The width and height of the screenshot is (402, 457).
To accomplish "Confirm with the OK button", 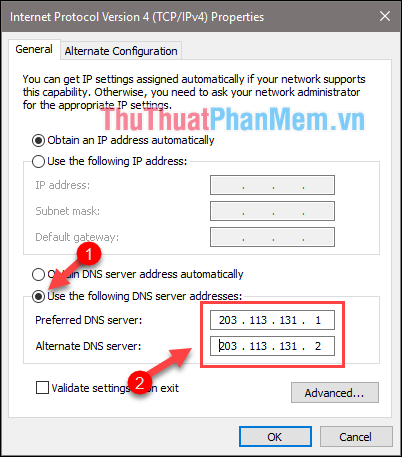I will (275, 437).
